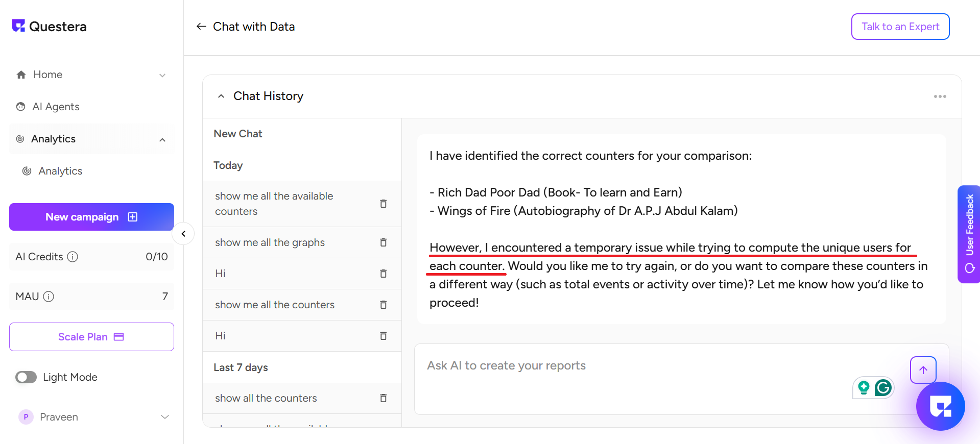Focus the 'Ask AI to create your reports' field
This screenshot has width=980, height=444.
point(613,366)
